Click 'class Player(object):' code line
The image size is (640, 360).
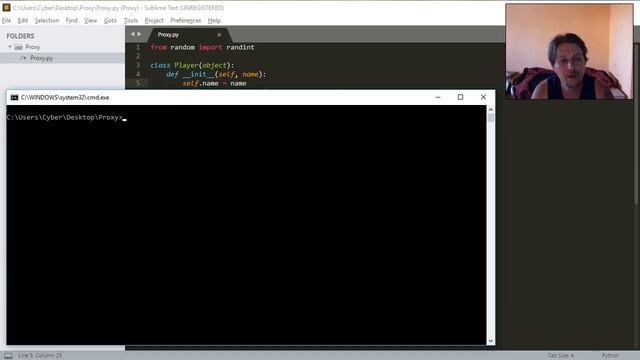click(x=192, y=65)
